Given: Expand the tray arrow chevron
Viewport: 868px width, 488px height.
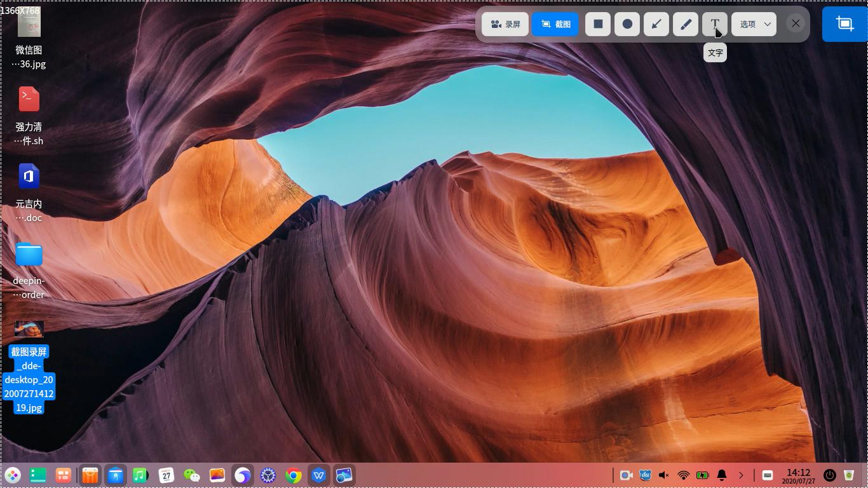Looking at the screenshot, I should 741,475.
